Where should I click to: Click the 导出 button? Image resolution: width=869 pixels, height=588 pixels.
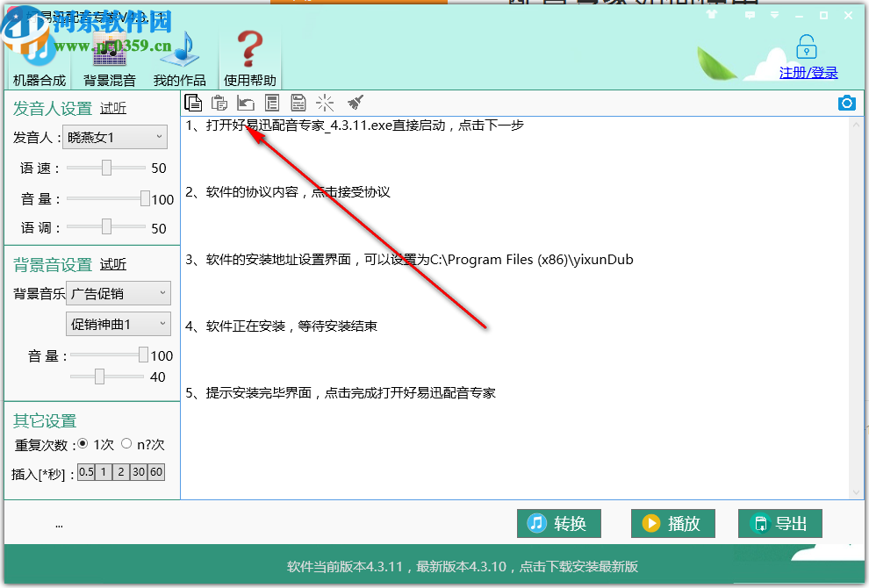pos(779,523)
